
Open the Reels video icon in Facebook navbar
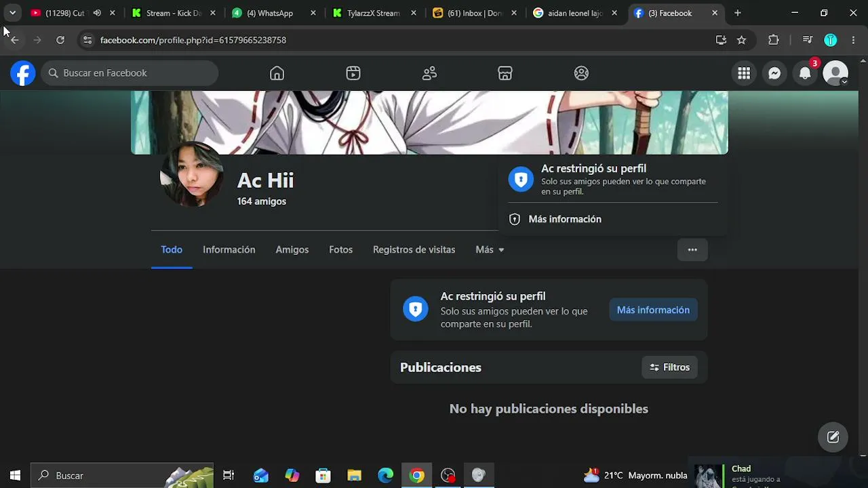coord(353,73)
